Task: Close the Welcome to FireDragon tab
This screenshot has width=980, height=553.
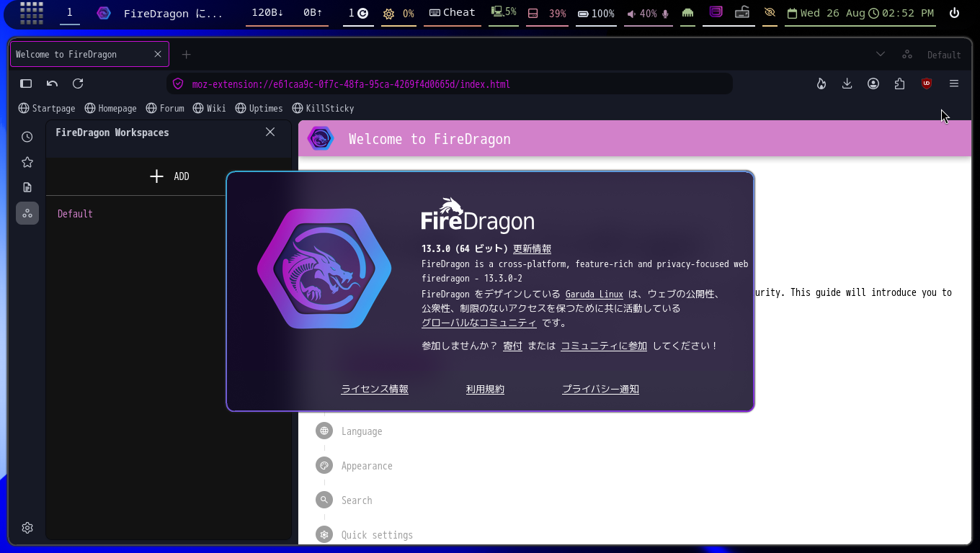Action: tap(158, 54)
